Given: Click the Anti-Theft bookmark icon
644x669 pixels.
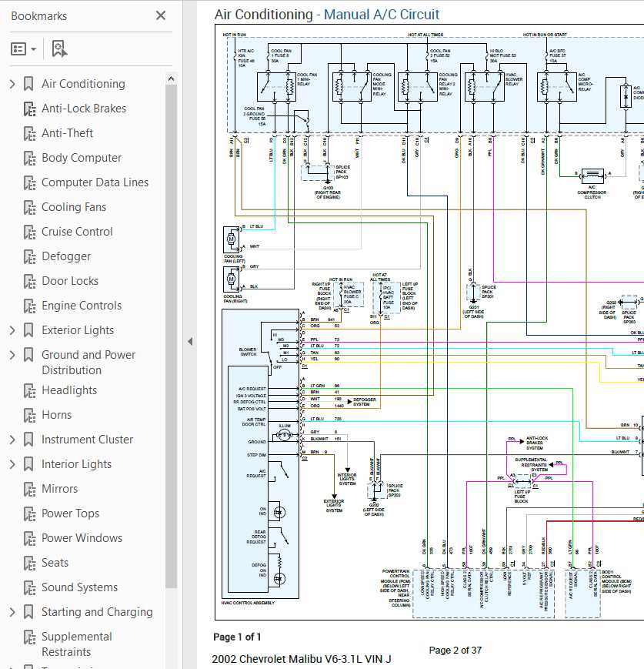Looking at the screenshot, I should [x=29, y=133].
